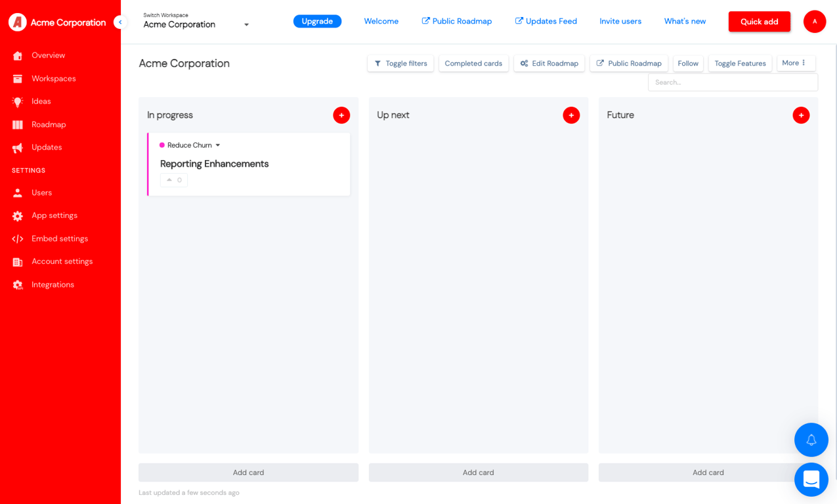The height and width of the screenshot is (504, 837).
Task: Show Completed cards
Action: 473,64
